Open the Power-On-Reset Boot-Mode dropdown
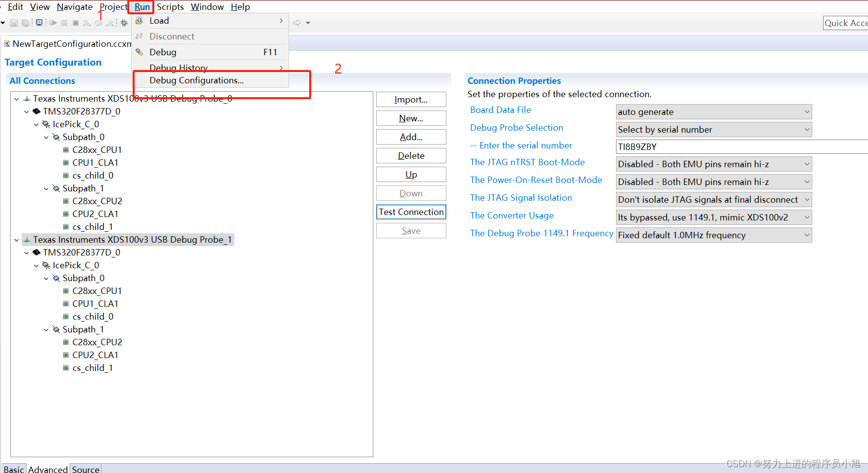The image size is (868, 473). (x=807, y=182)
